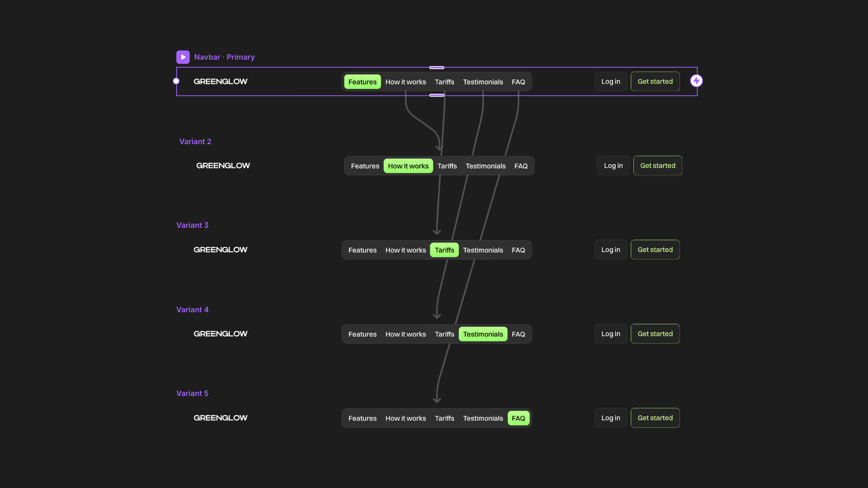Click the FAQ item in the primary navbar
This screenshot has height=488, width=868.
click(x=518, y=82)
